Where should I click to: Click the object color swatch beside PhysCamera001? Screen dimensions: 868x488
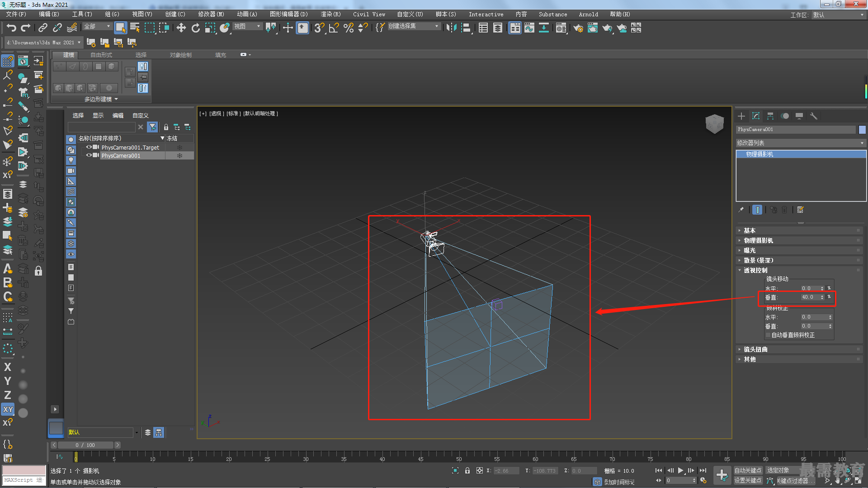point(862,130)
